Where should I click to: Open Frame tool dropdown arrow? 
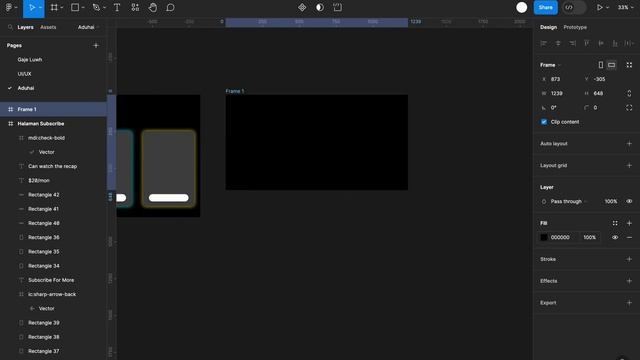(62, 8)
